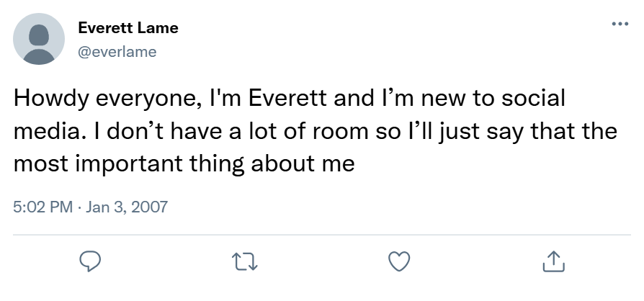
Task: Click the reply speech bubble icon
Action: pyautogui.click(x=89, y=261)
